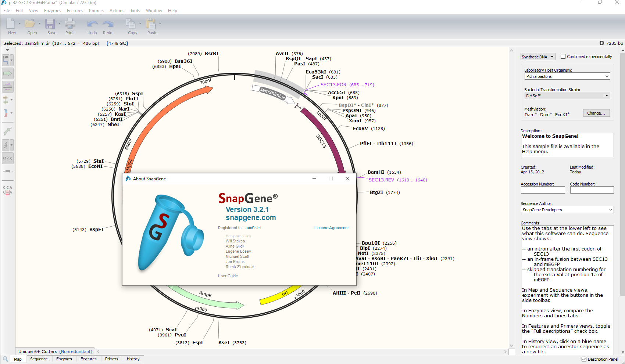Tick the Confirmed experimentally checkbox
625x364 pixels.
pos(563,57)
